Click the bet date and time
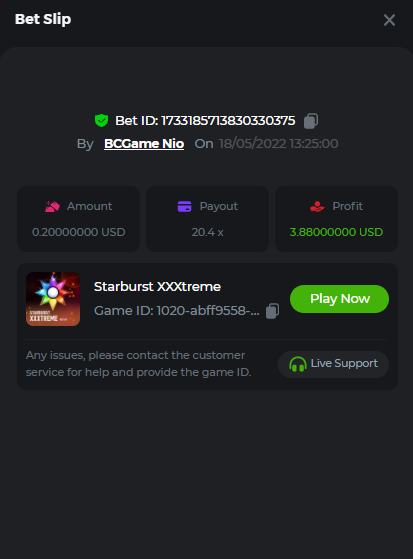Screen dimensions: 413x559 [x=279, y=144]
